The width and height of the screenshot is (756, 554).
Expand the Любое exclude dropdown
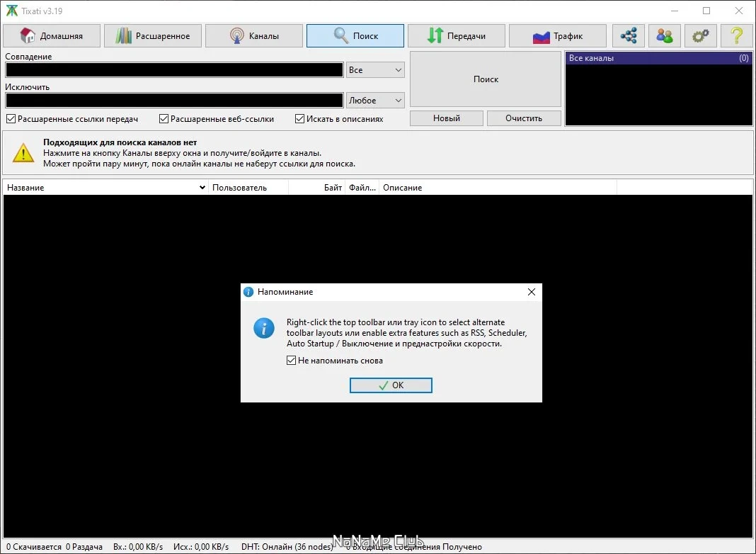click(x=376, y=101)
